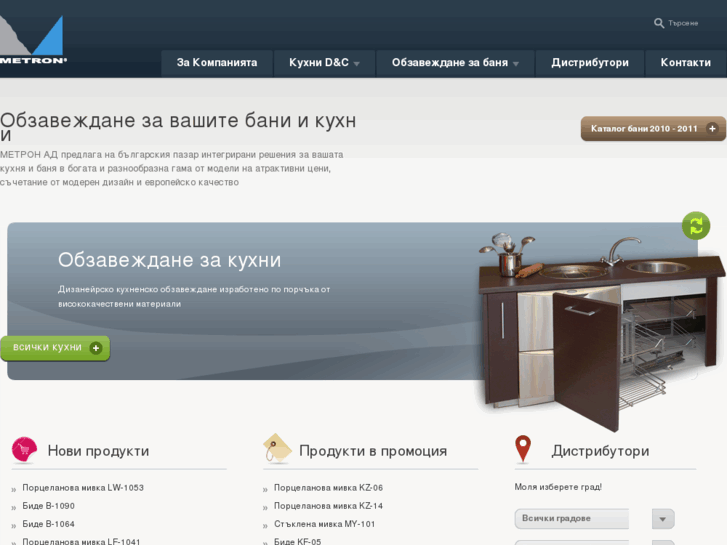727x545 pixels.
Task: Click the Каталог бани 2010 - 2011 button
Action: (x=653, y=128)
